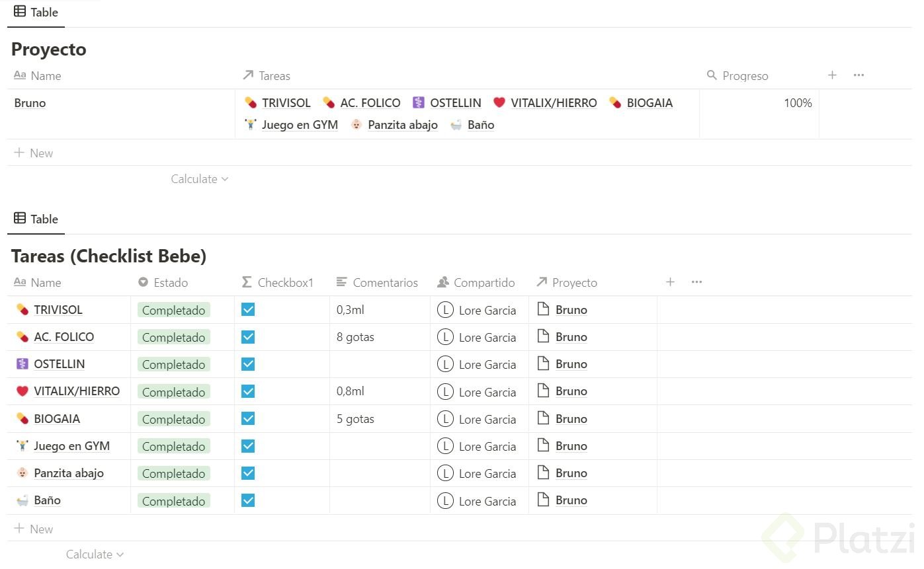Click the bathtub icon of the Baño checklist row
The height and width of the screenshot is (569, 924).
click(22, 500)
